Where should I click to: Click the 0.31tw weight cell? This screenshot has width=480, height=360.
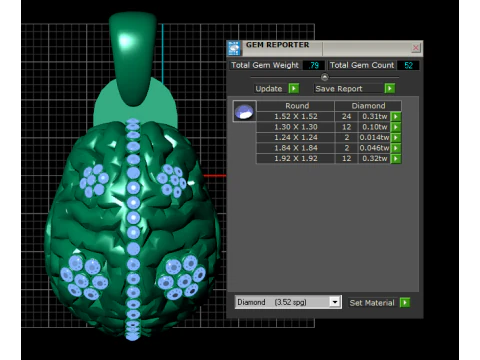click(x=374, y=117)
